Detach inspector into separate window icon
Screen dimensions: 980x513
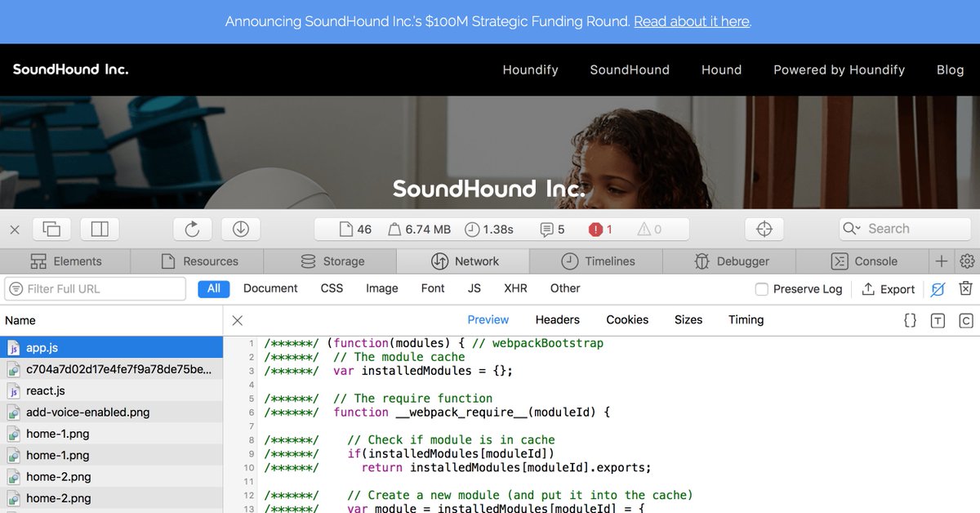tap(52, 230)
